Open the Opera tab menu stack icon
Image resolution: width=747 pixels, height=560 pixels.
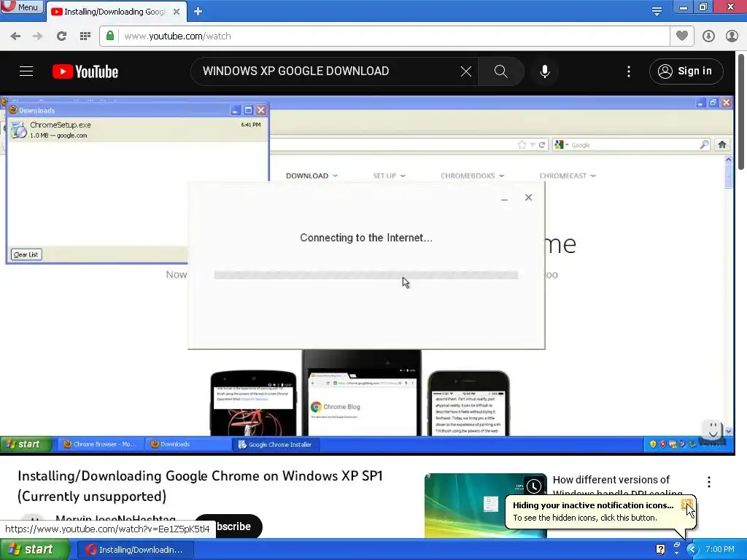point(657,11)
